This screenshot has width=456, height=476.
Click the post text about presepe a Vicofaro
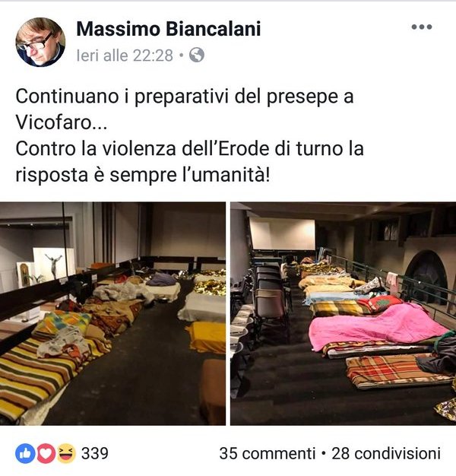[x=190, y=135]
